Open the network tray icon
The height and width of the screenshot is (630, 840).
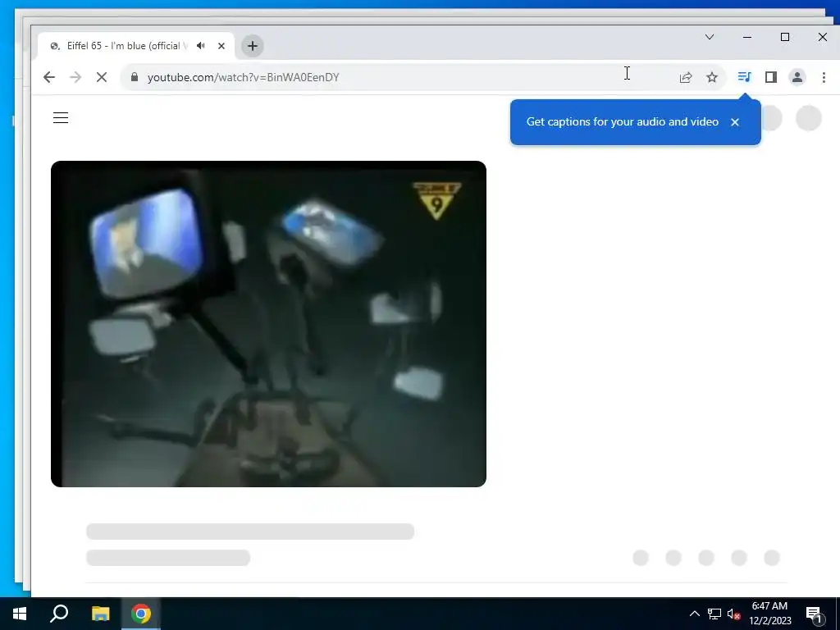[x=714, y=614]
